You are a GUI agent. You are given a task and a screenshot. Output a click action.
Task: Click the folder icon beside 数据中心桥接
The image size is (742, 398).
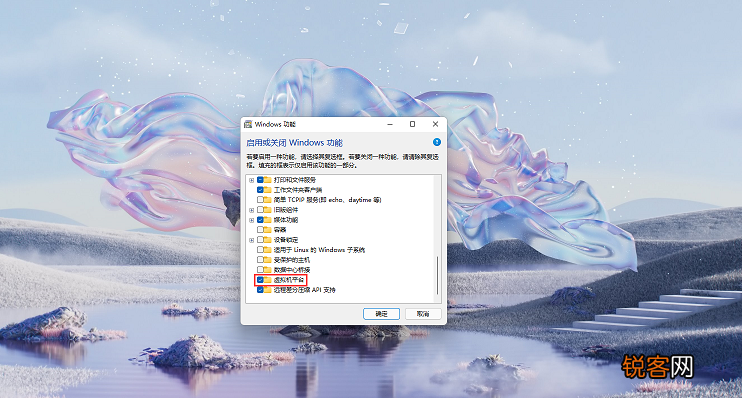pos(268,270)
